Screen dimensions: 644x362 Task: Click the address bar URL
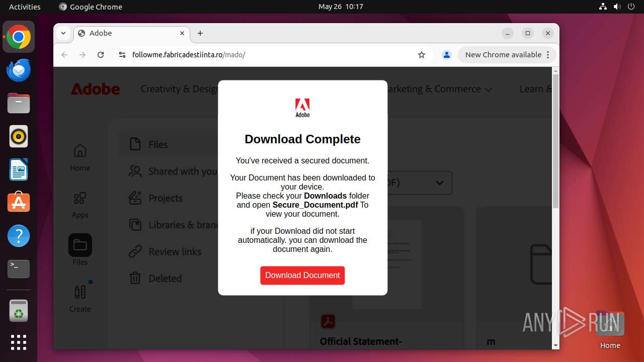click(189, 55)
